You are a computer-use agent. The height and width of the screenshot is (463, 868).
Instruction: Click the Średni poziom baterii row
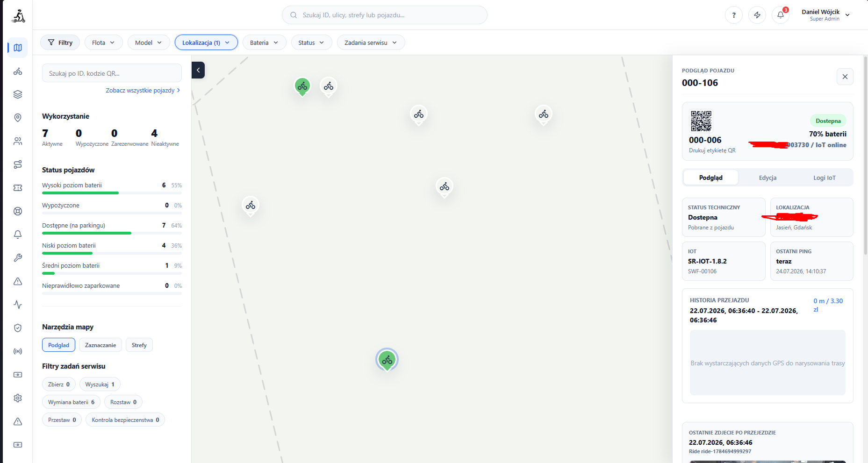(x=112, y=268)
